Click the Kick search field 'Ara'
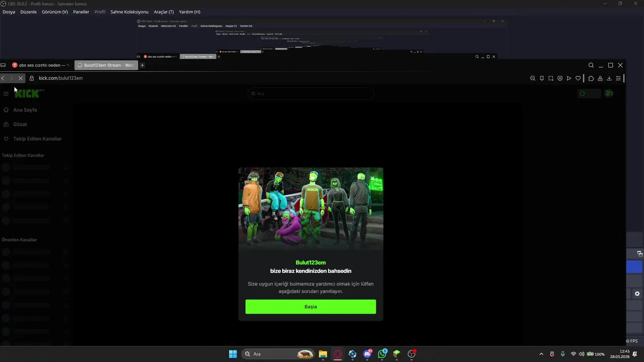This screenshot has width=644, height=362. 310,94
